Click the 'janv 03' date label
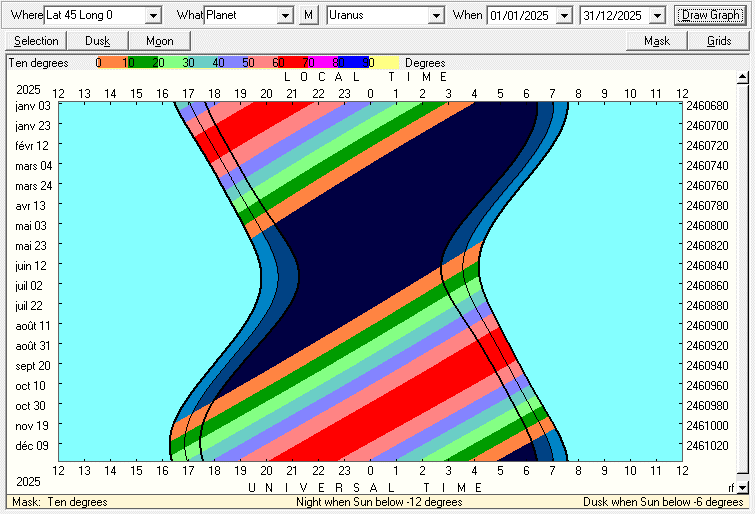 coord(33,105)
